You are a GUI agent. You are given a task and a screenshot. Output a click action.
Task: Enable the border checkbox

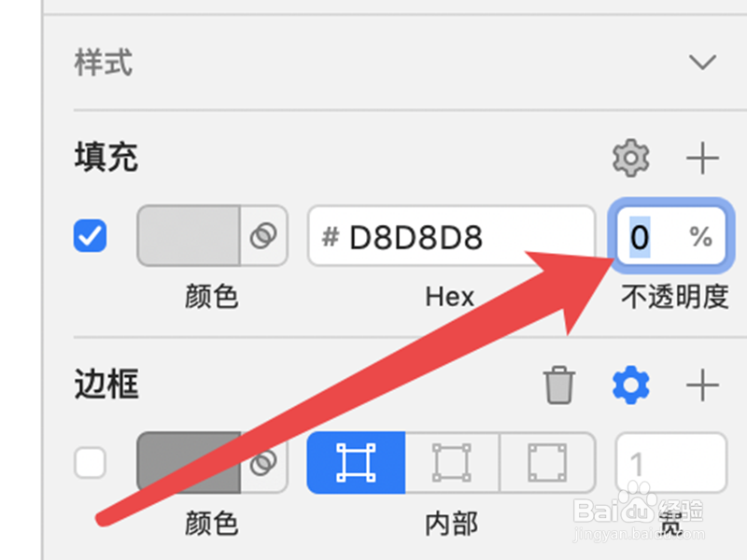(90, 462)
